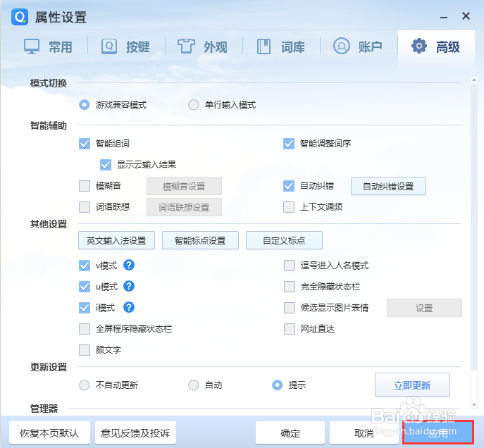Open help icon next to v模式
This screenshot has width=484, height=448.
point(129,265)
